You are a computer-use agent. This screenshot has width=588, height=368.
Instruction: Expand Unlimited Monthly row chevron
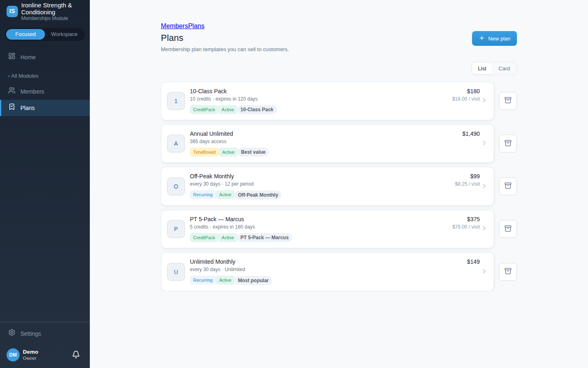click(x=484, y=272)
